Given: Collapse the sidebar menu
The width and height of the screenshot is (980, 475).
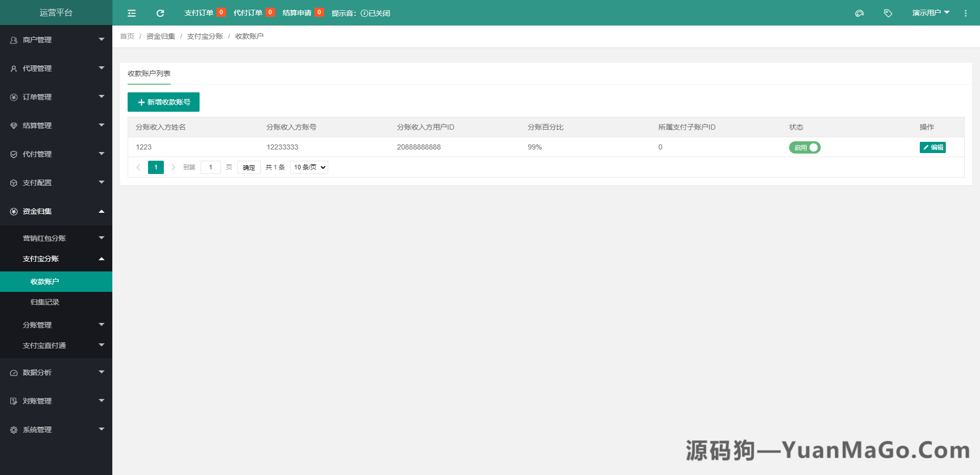Looking at the screenshot, I should click(132, 13).
